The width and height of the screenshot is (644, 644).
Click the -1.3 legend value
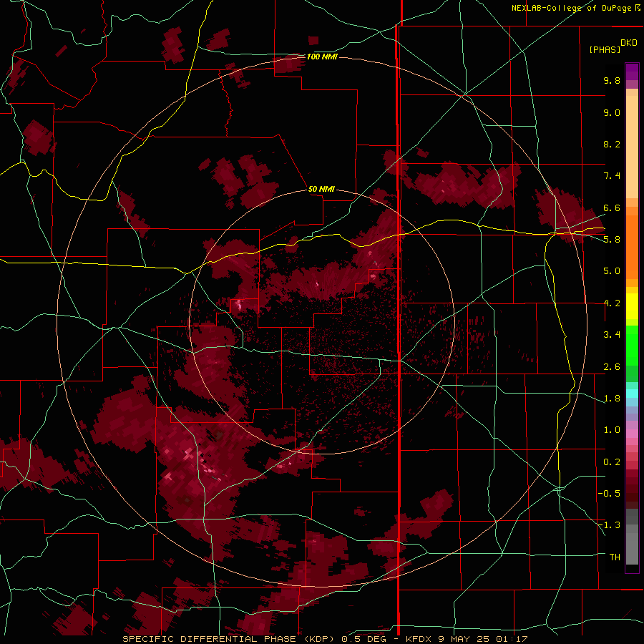[609, 525]
